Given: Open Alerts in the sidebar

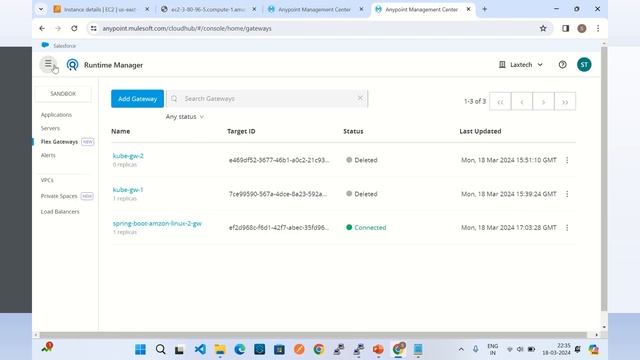Looking at the screenshot, I should click(48, 155).
